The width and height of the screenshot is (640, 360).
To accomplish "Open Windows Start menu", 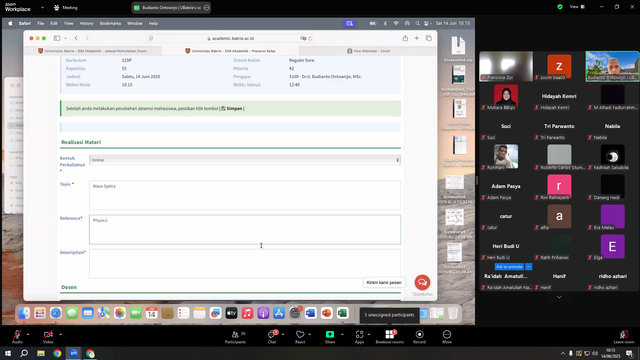I will click(8, 353).
